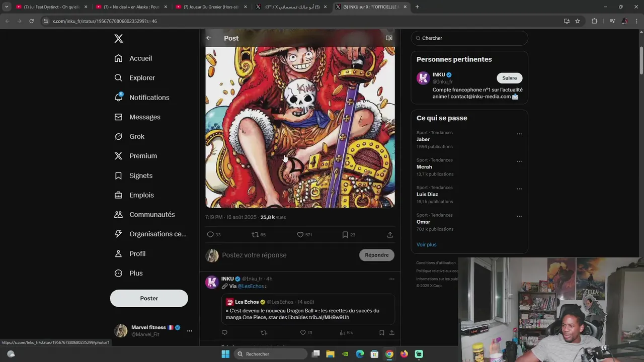The width and height of the screenshot is (644, 362).
Task: Toggle reader view icon in Post header
Action: (x=389, y=38)
